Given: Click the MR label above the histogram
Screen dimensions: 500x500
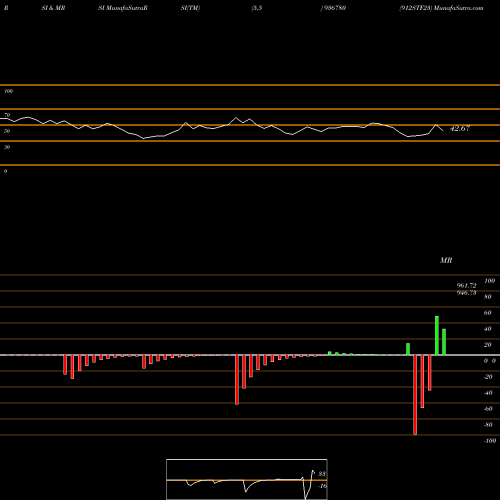Looking at the screenshot, I should point(446,260).
